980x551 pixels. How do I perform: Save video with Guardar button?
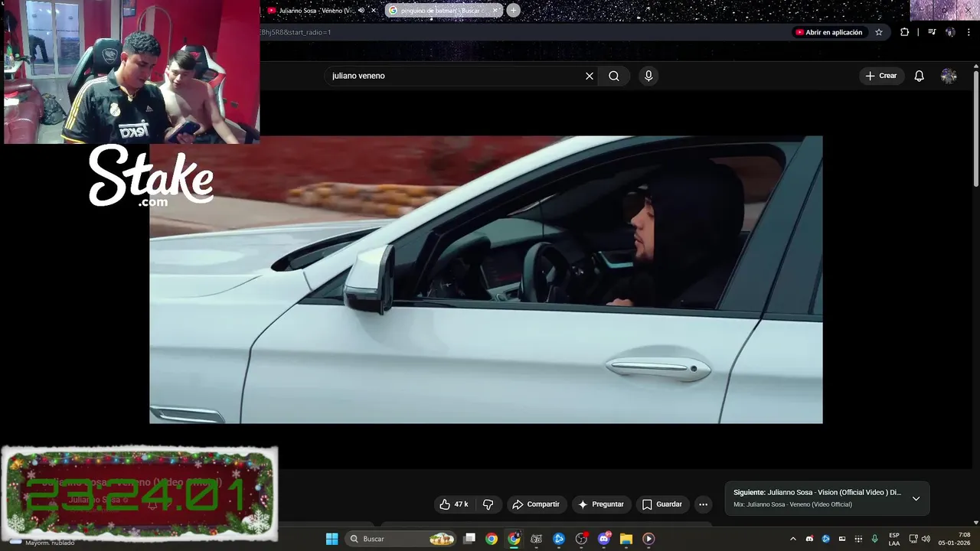point(661,504)
